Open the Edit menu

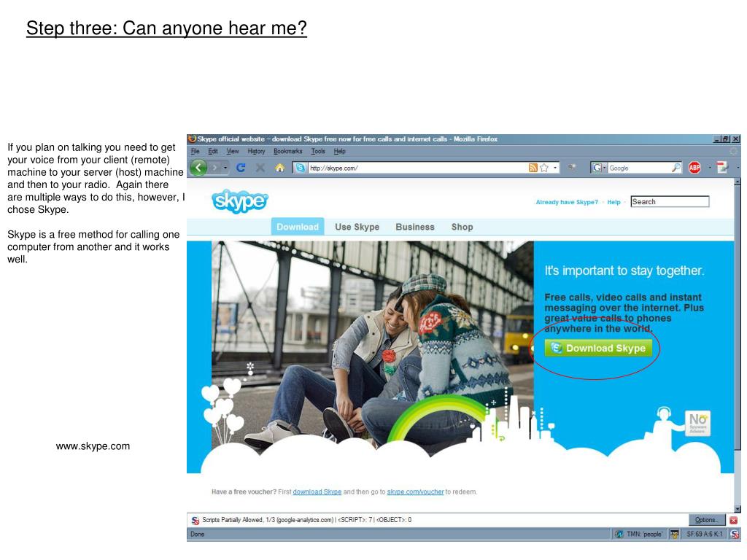click(x=212, y=151)
